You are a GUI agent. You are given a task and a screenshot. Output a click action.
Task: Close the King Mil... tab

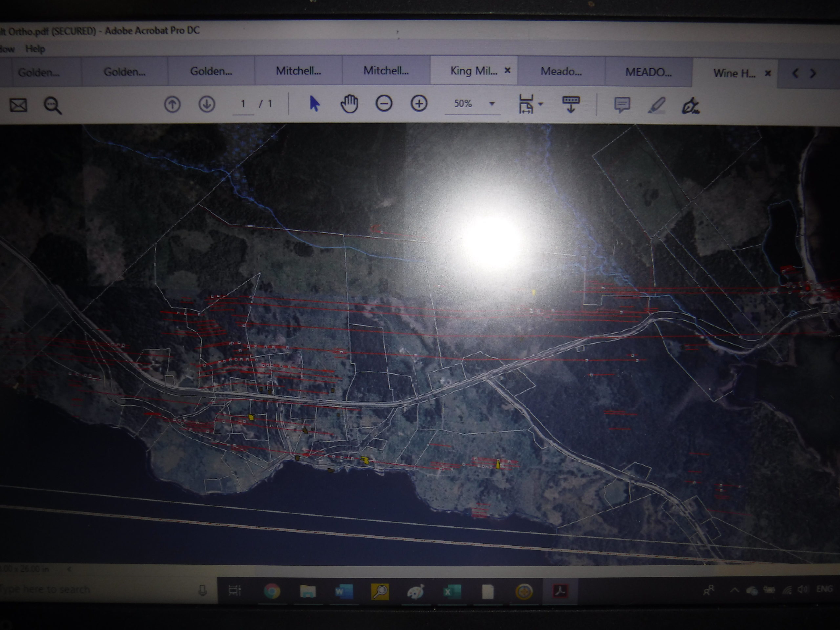pyautogui.click(x=507, y=71)
